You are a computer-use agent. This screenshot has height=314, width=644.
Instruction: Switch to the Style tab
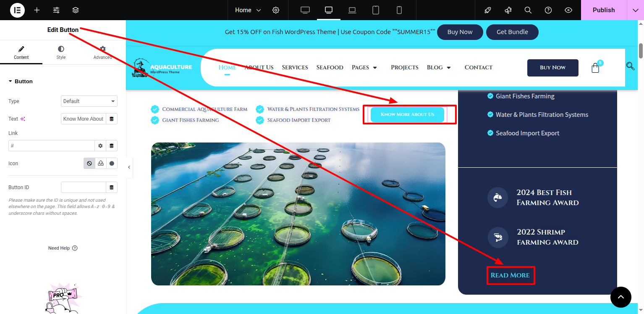(61, 53)
